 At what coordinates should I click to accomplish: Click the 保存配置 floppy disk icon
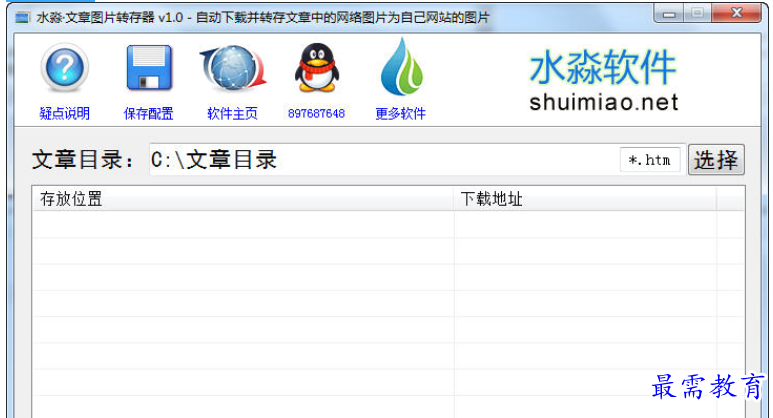click(x=149, y=68)
